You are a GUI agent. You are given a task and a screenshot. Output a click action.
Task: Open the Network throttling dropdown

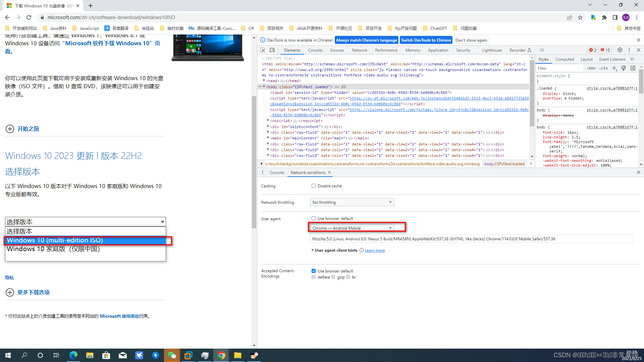[x=352, y=202]
